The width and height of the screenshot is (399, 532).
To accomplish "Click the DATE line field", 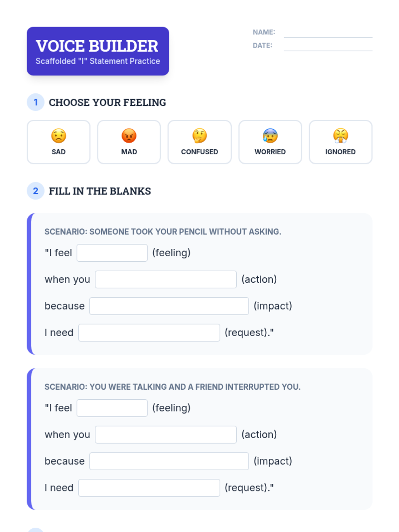I will click(328, 46).
